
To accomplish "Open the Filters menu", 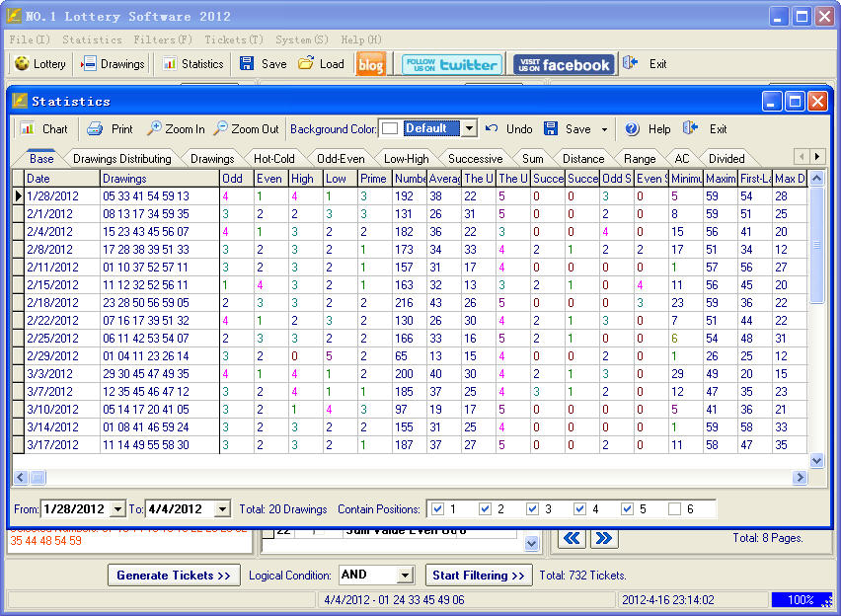I will (x=163, y=39).
